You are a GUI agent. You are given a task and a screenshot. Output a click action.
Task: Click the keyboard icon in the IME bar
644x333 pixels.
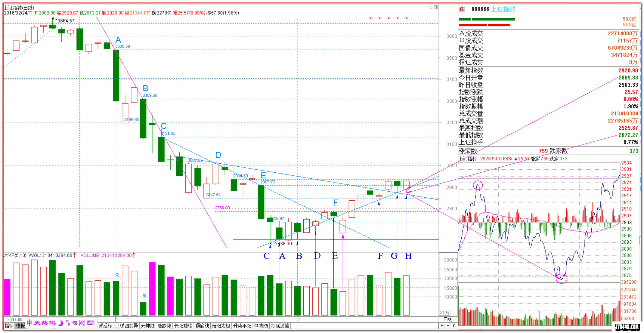click(x=91, y=323)
